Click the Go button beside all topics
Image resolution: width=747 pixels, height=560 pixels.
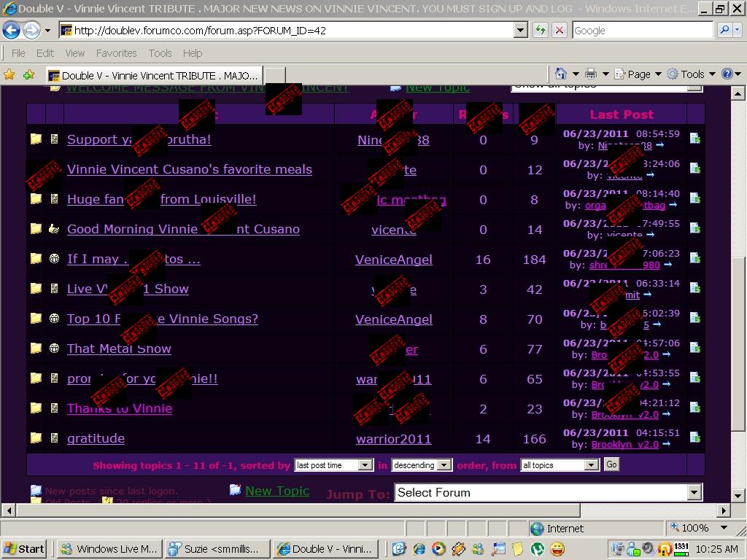tap(611, 464)
